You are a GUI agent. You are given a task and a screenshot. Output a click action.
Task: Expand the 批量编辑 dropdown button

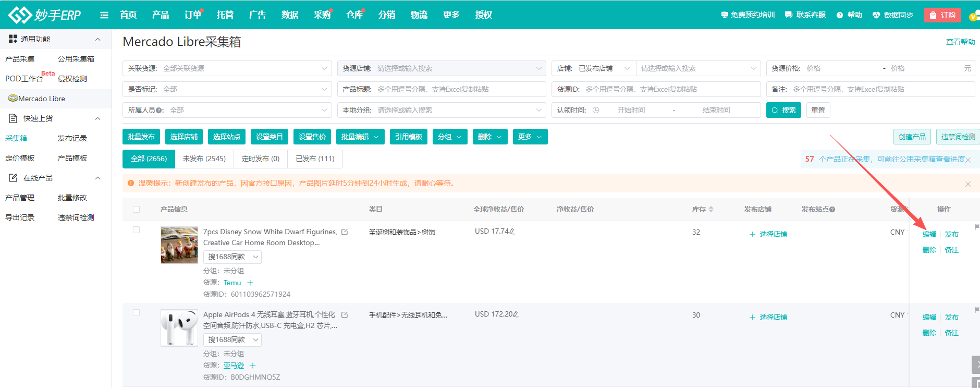pos(360,137)
